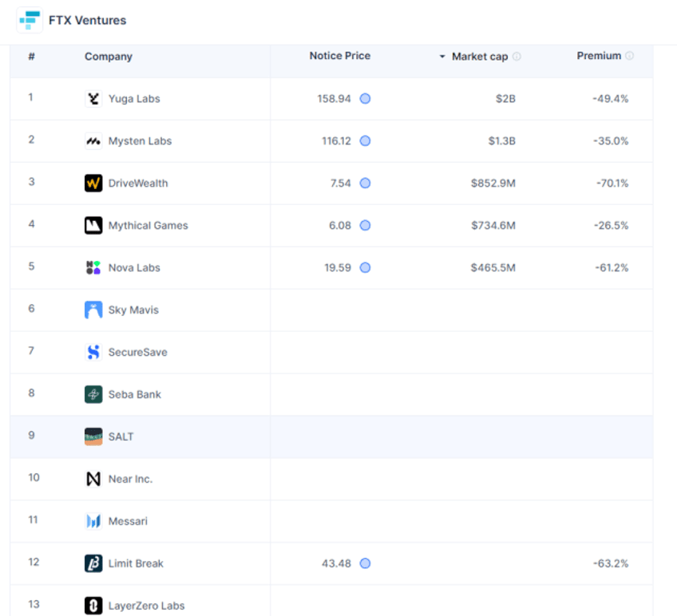Select the -70.1% premium value
677x616 pixels.
coord(612,184)
